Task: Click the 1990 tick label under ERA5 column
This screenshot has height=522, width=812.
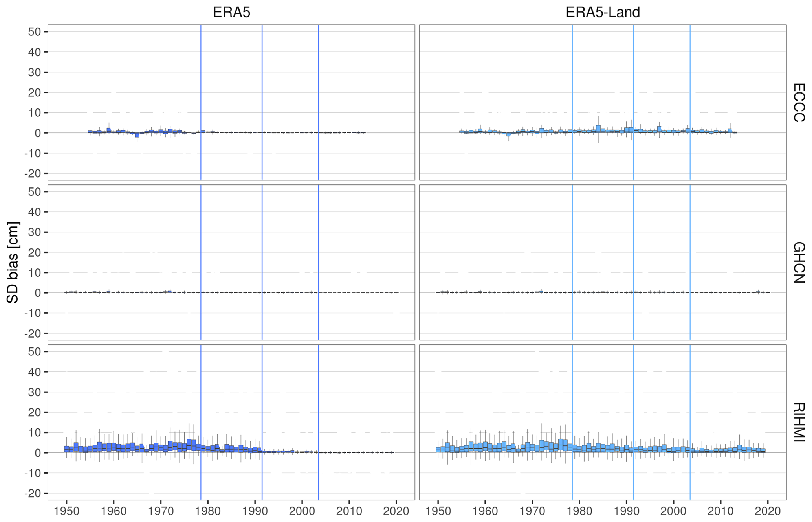Action: [x=255, y=511]
